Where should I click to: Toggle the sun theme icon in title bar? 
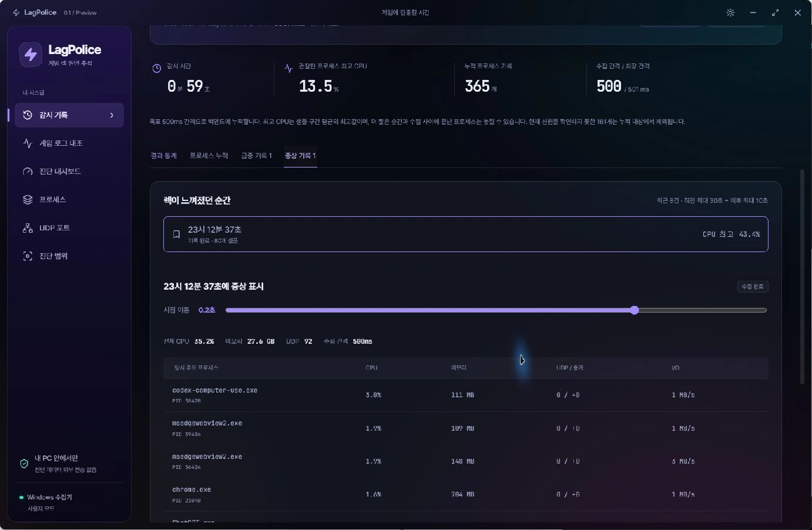(730, 12)
